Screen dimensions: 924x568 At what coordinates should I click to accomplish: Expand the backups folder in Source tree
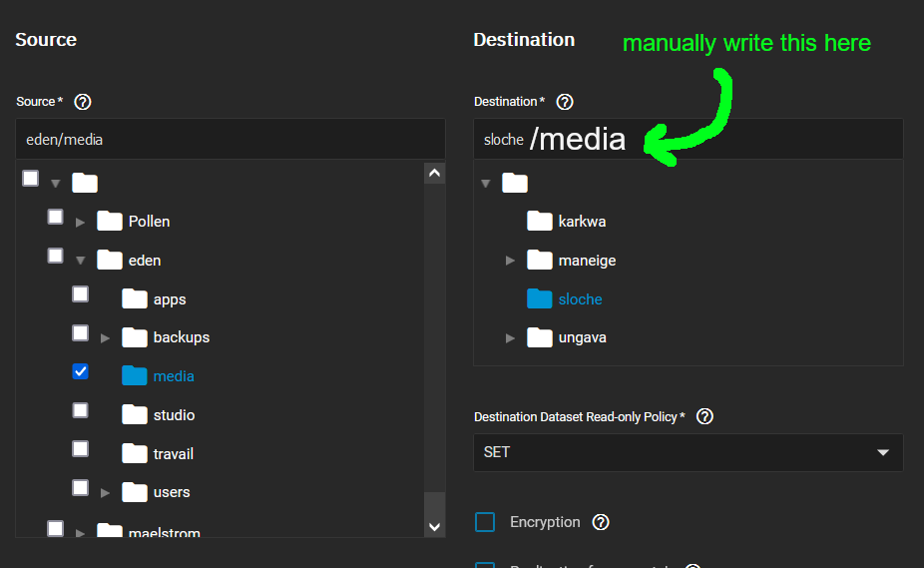tap(106, 338)
